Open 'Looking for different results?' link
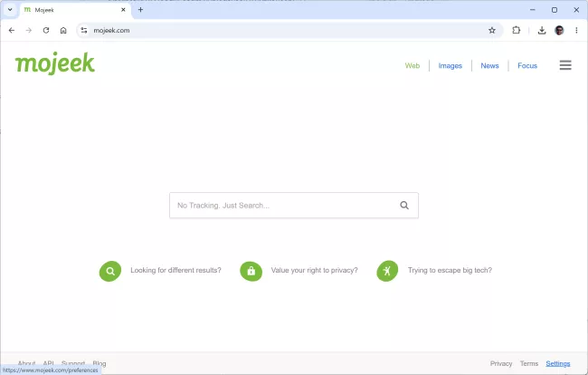The width and height of the screenshot is (588, 375). click(x=175, y=270)
